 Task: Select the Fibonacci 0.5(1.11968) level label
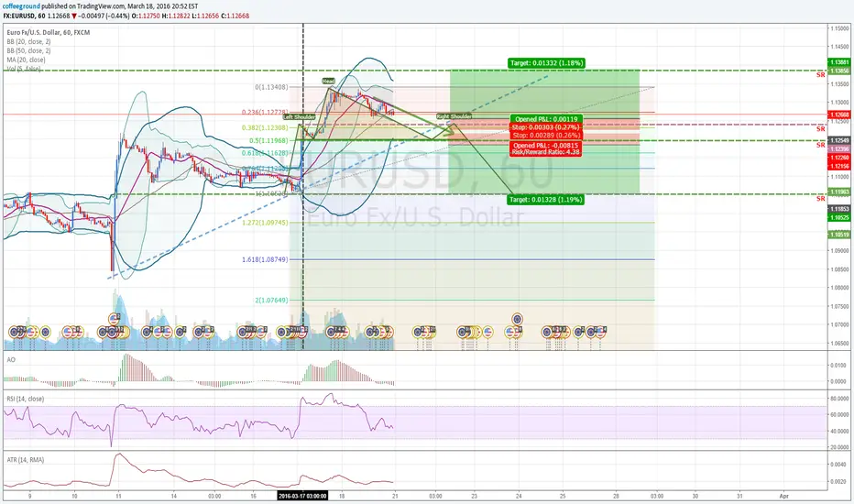[x=269, y=140]
